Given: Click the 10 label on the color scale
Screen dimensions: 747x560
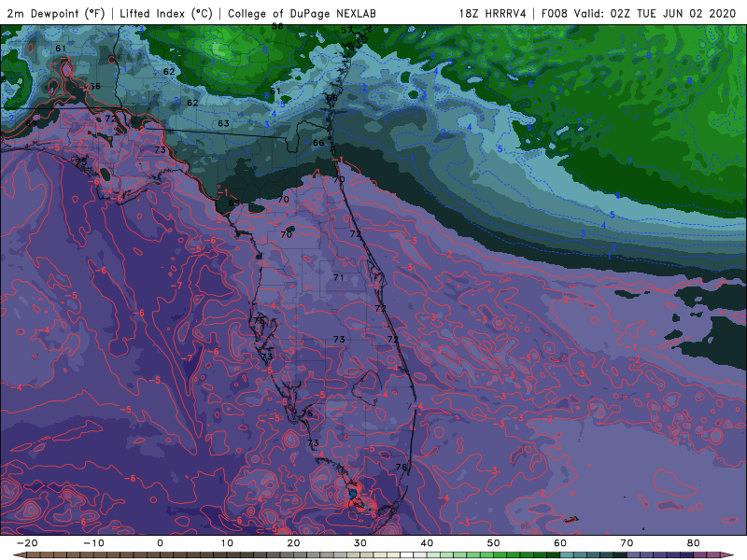Looking at the screenshot, I should [227, 543].
